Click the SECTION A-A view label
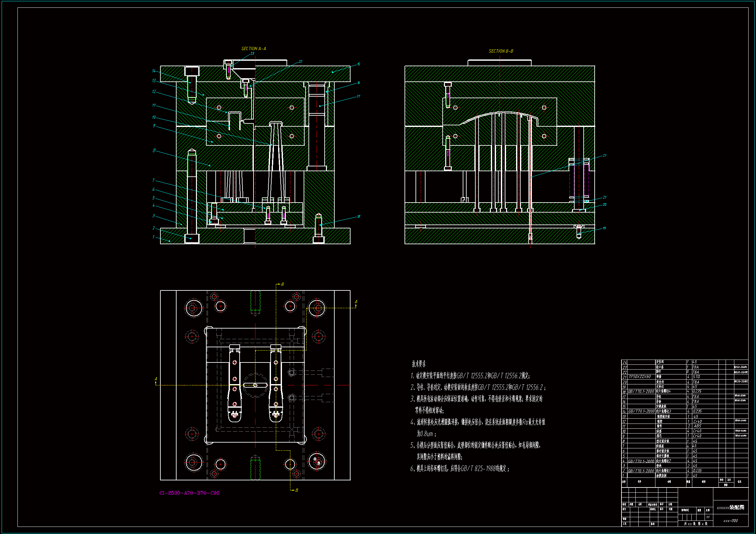756x534 pixels. (x=254, y=49)
